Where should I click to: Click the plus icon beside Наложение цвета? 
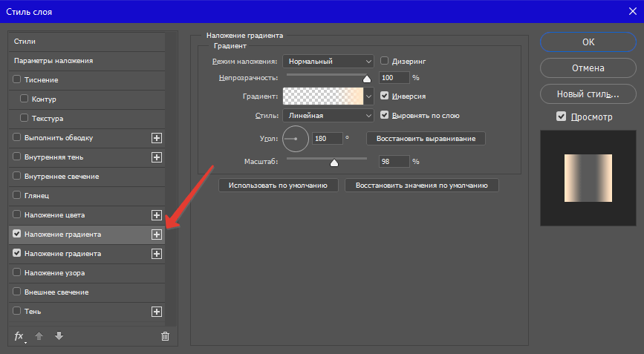tap(157, 215)
